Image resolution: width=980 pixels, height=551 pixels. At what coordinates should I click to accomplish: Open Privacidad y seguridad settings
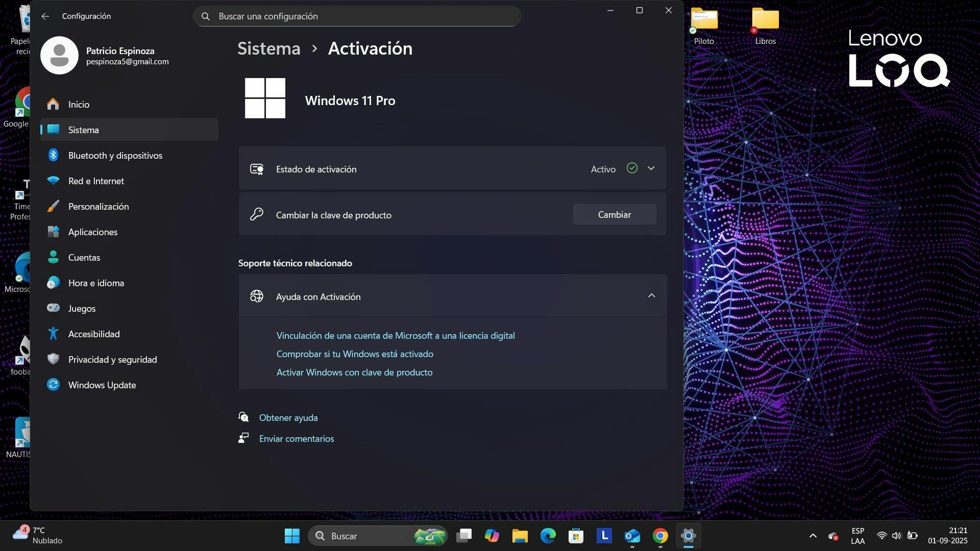[x=129, y=359]
